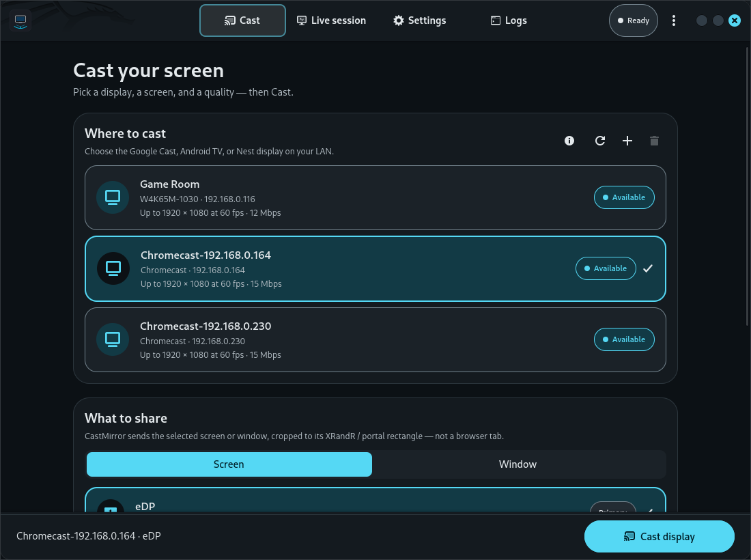Viewport: 751px width, 560px height.
Task: Click Available badge on Chromecast-192.168.0.230
Action: (x=624, y=339)
